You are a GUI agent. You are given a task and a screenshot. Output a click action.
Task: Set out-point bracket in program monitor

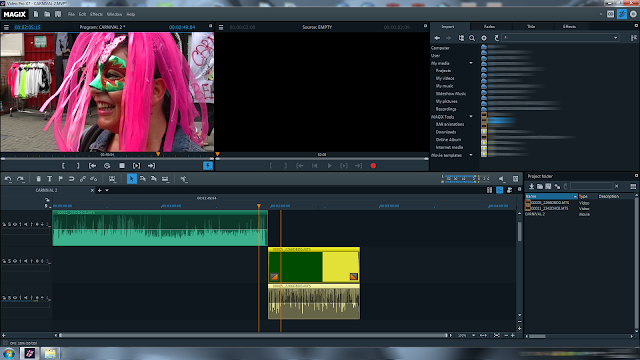coord(78,166)
